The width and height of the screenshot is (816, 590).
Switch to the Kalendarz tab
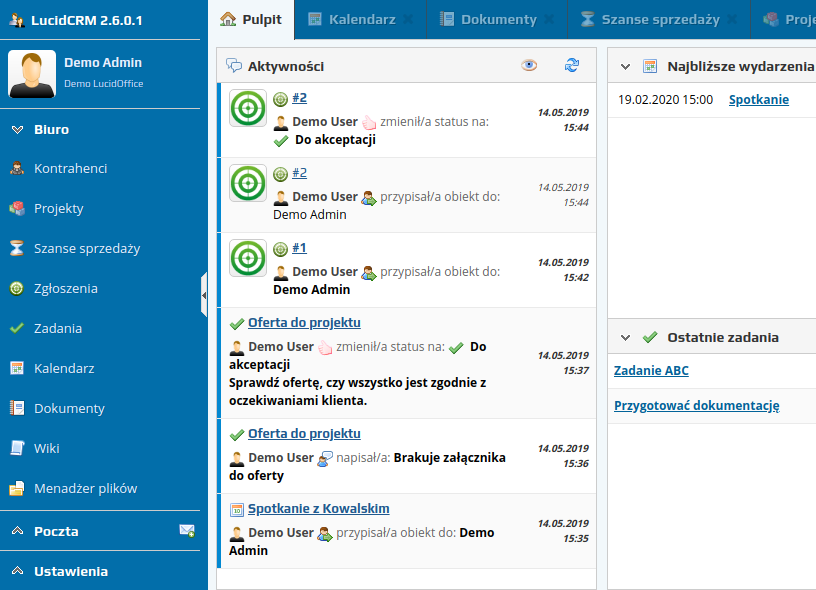tap(361, 19)
